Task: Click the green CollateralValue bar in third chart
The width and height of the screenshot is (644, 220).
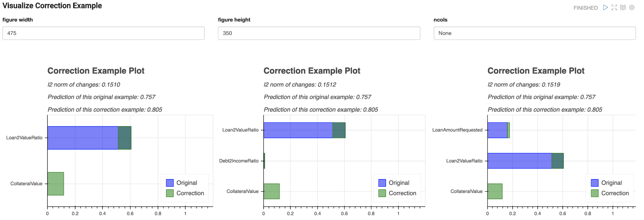Action: click(494, 192)
